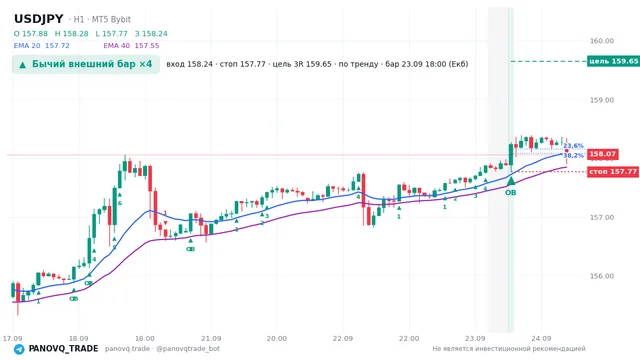Click the green triangle in the signal badge
640x360 pixels.
22,64
